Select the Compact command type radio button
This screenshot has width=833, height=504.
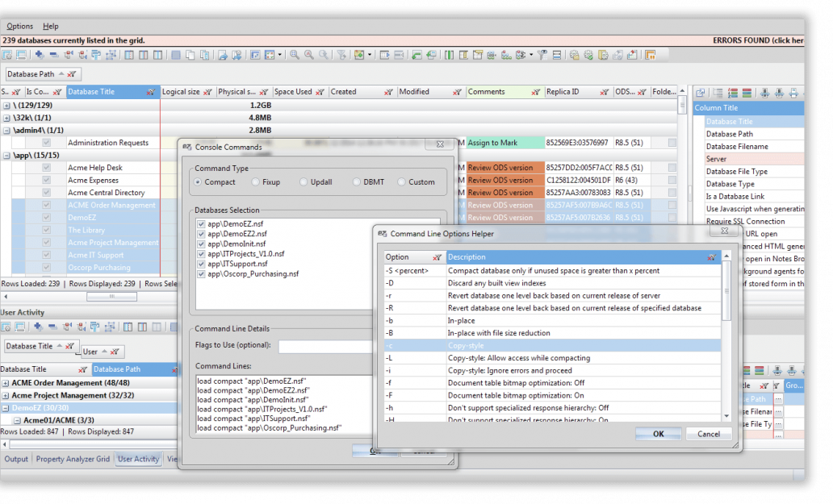pos(198,182)
